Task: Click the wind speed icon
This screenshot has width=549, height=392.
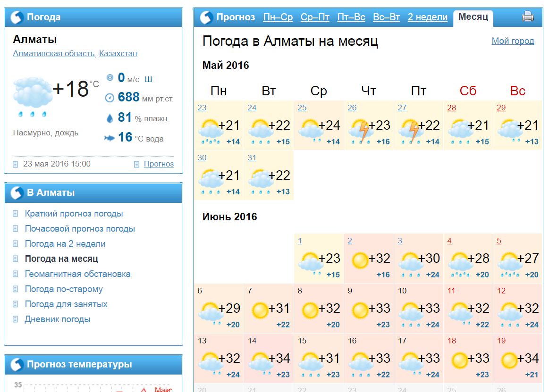Action: (x=110, y=78)
